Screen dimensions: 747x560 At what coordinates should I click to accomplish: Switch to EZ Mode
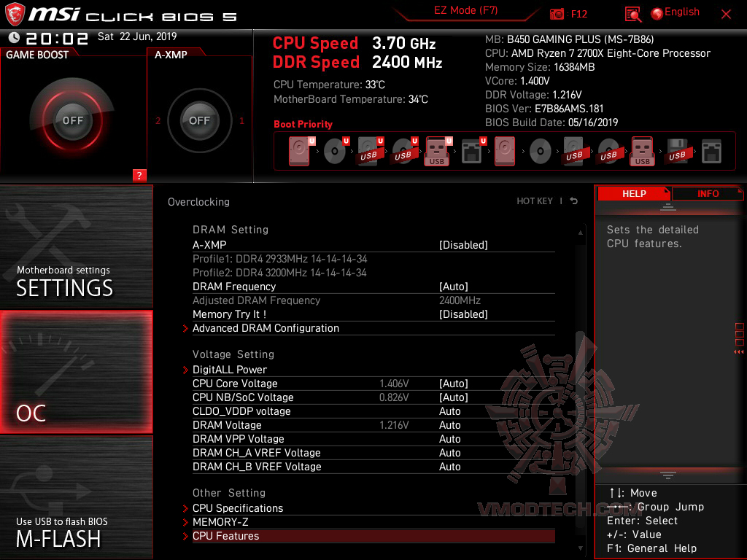(x=466, y=11)
